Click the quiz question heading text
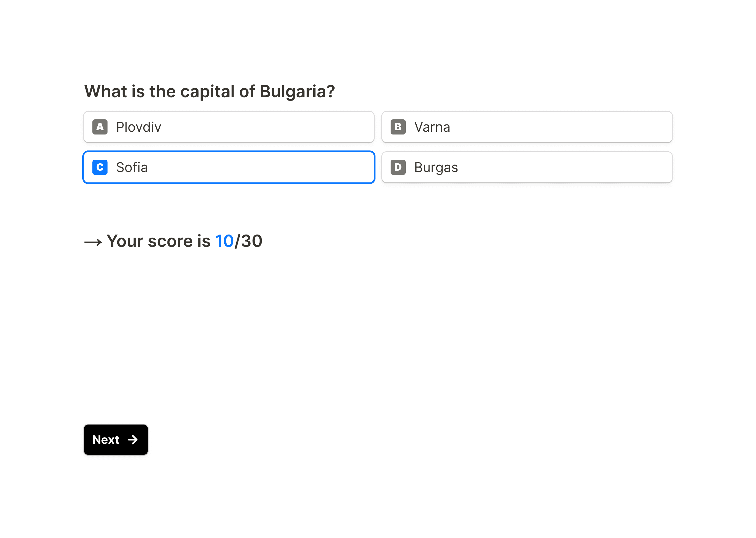This screenshot has width=756, height=538. click(209, 91)
